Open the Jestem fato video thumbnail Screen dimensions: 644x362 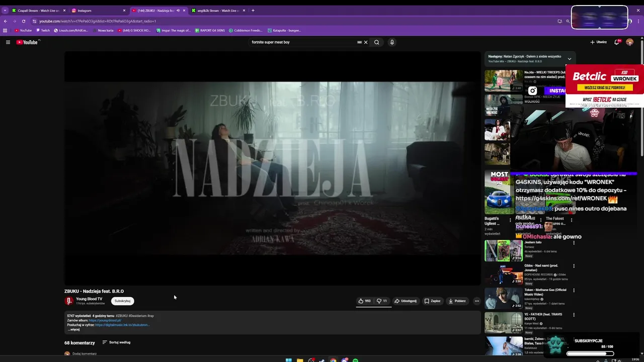click(x=503, y=250)
